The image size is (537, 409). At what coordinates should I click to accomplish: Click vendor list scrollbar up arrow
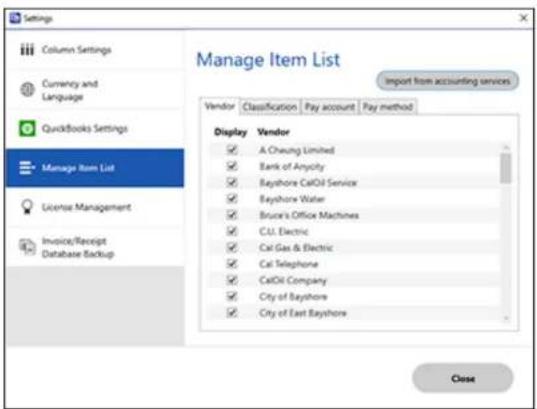point(506,148)
